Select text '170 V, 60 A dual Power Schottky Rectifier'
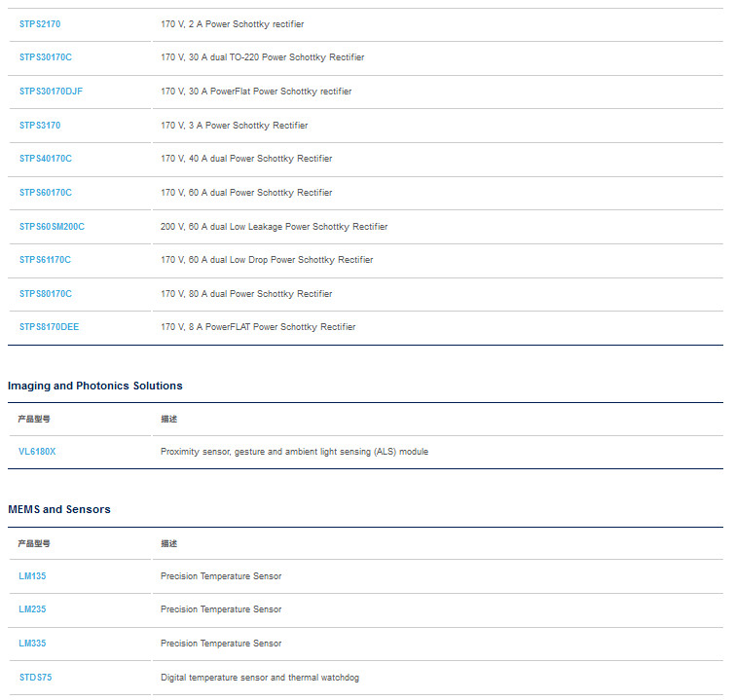This screenshot has width=735, height=700. coord(246,193)
